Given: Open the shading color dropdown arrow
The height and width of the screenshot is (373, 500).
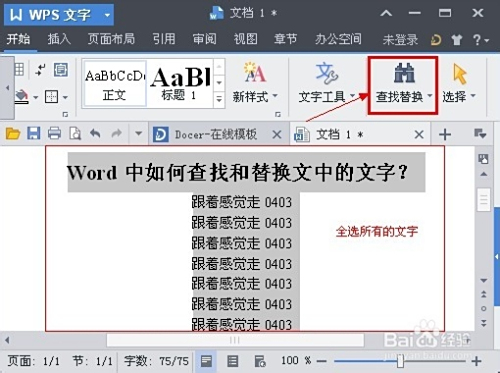Looking at the screenshot, I should pyautogui.click(x=35, y=97).
